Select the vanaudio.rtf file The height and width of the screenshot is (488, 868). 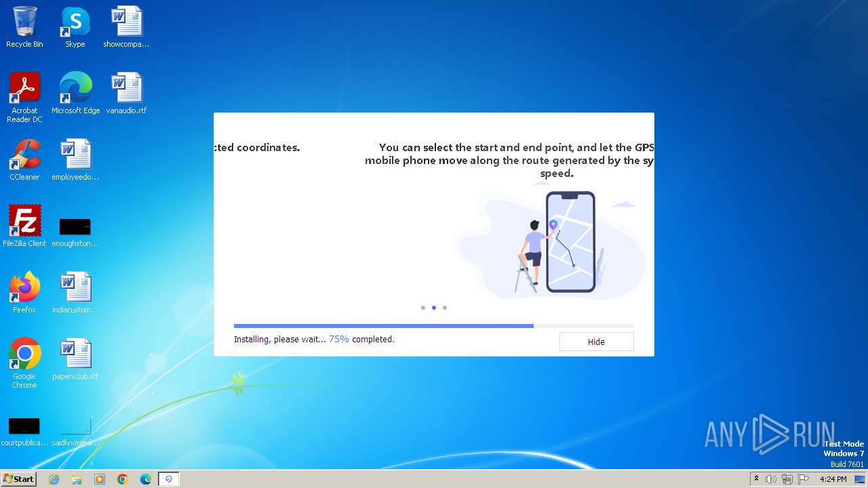click(x=126, y=94)
